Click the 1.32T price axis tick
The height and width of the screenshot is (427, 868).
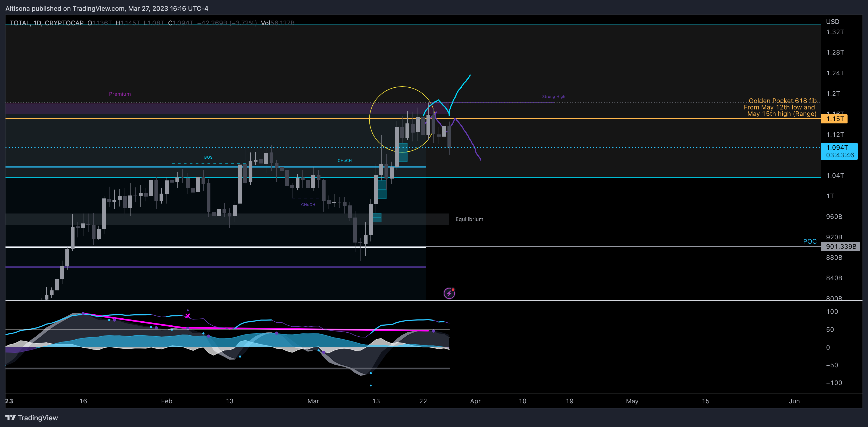pos(835,32)
